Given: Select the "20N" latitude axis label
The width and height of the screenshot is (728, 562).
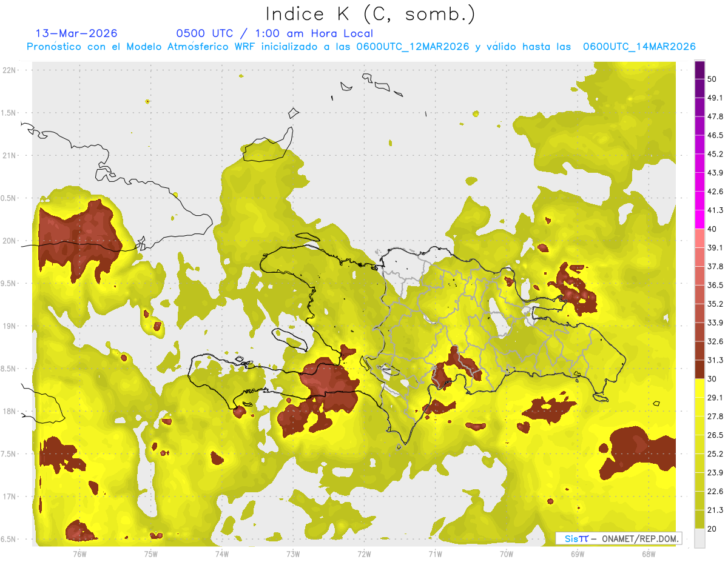Looking at the screenshot, I should [x=9, y=241].
